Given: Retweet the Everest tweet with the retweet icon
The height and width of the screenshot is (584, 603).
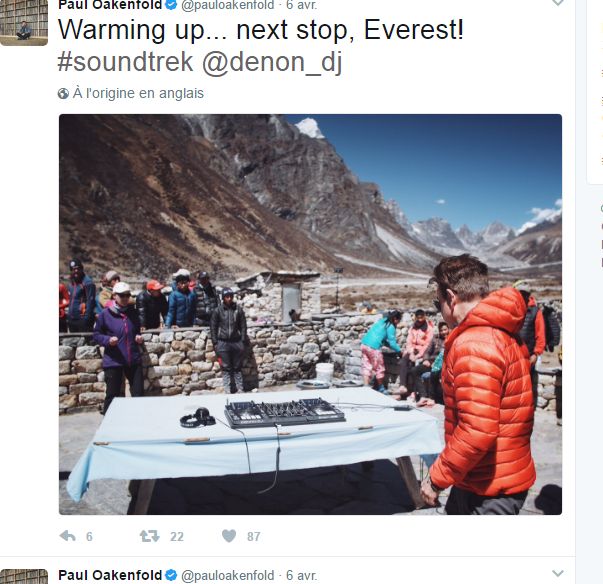Looking at the screenshot, I should point(150,536).
